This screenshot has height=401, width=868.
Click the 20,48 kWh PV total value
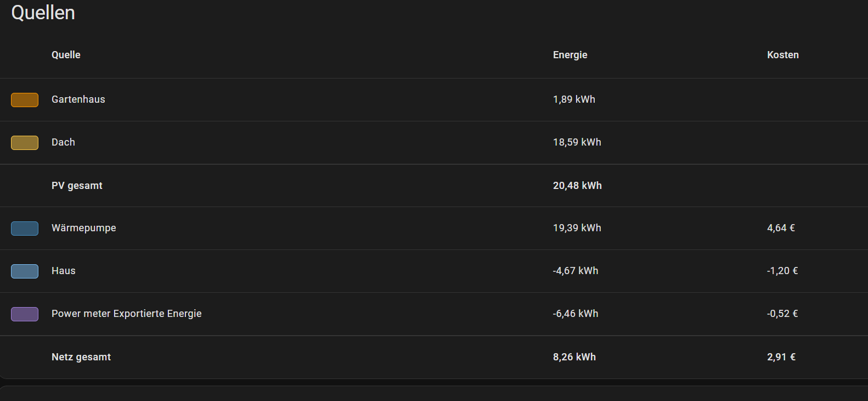[577, 186]
